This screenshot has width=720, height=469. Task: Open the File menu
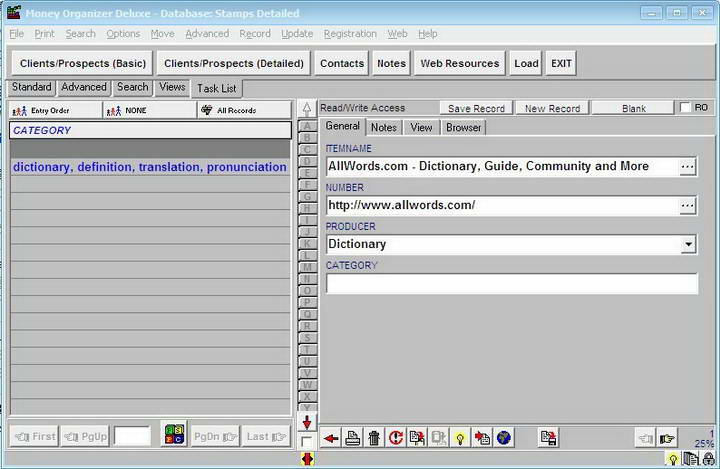click(17, 34)
